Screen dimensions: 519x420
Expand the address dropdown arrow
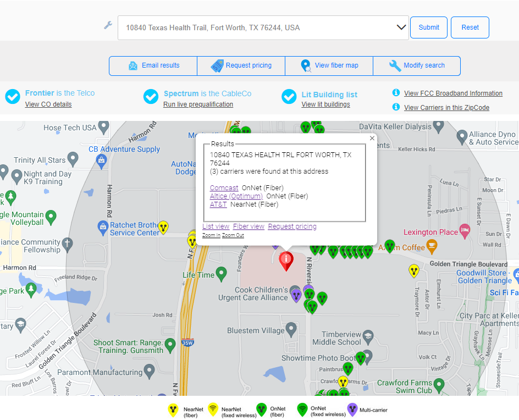401,27
